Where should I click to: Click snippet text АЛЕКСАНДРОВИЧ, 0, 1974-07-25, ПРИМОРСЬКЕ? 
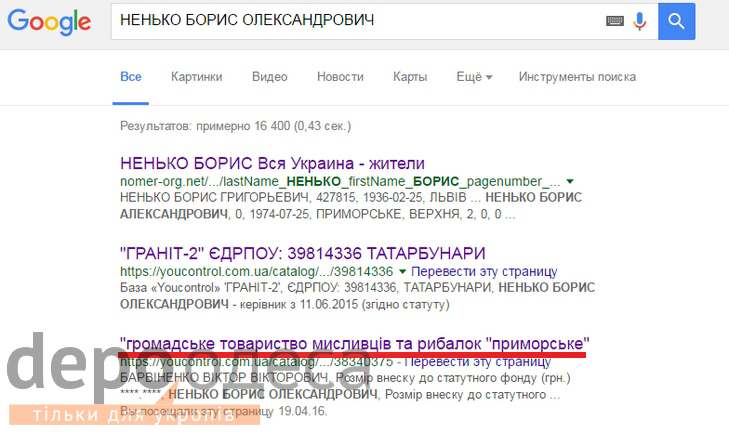click(x=260, y=214)
